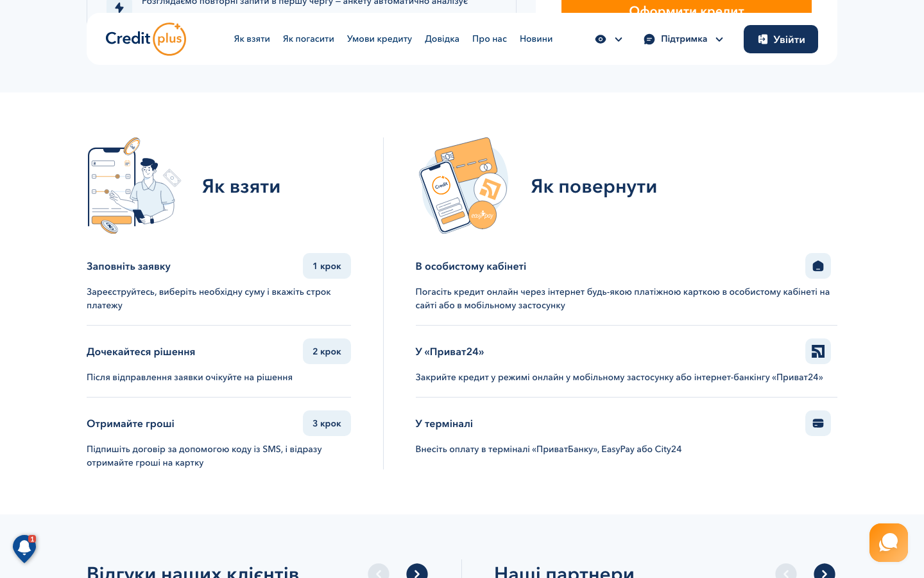The height and width of the screenshot is (578, 924).
Task: Click the «2 крок» badge near «Дочекайтеся рішення»
Action: 327,351
